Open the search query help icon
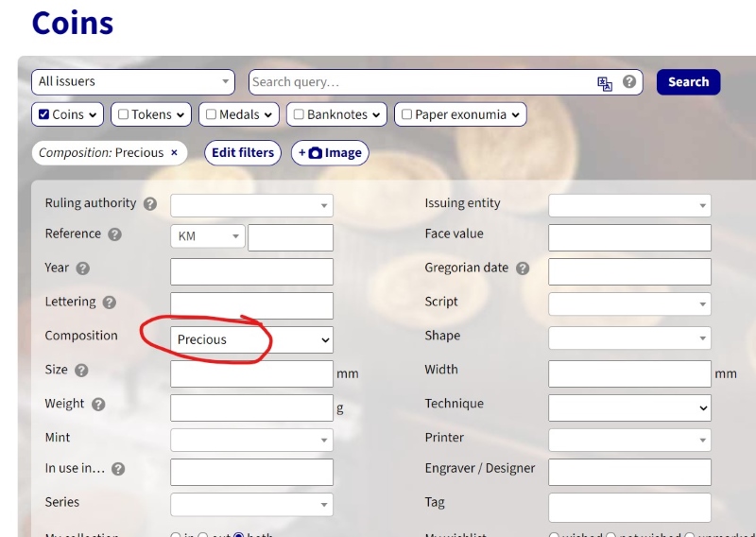 (x=629, y=81)
